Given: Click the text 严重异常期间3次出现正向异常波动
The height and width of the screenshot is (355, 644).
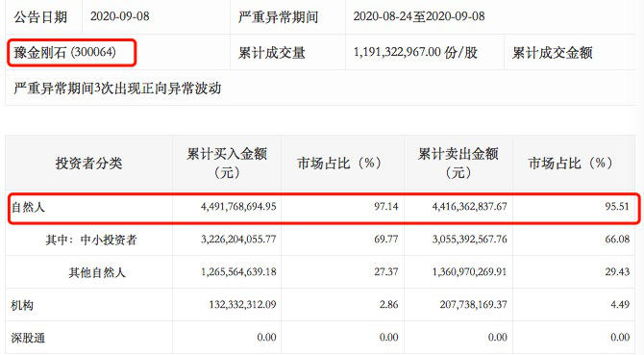Looking at the screenshot, I should pos(117,89).
